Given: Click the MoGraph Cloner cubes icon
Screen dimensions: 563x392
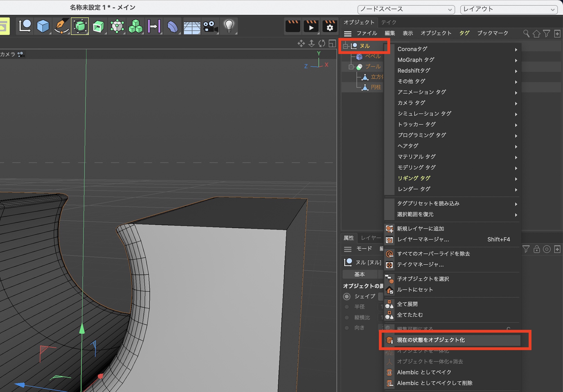Looking at the screenshot, I should [x=135, y=27].
